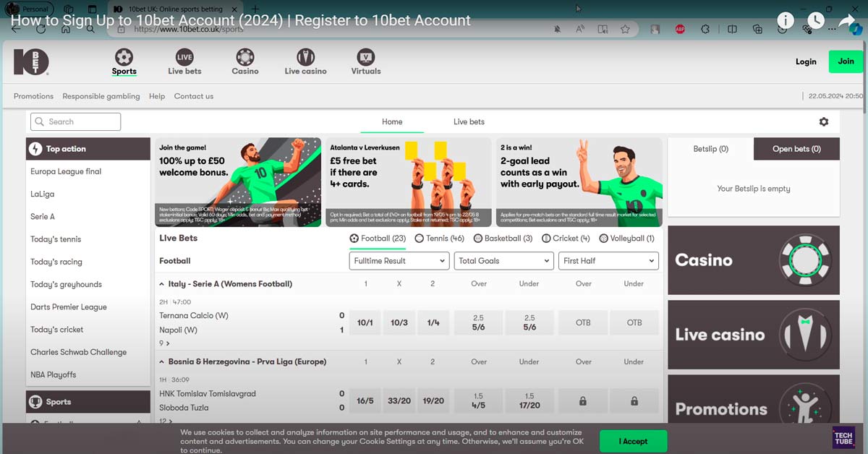Screen dimensions: 868x454
Task: Pick the 10/3 draw odds
Action: pyautogui.click(x=399, y=322)
